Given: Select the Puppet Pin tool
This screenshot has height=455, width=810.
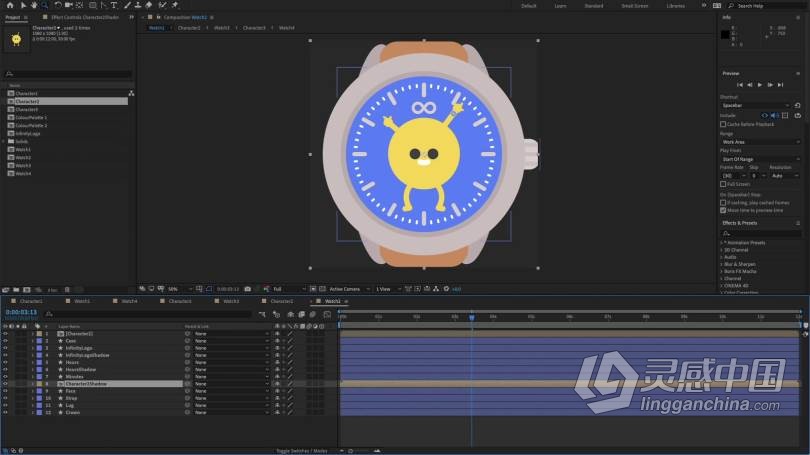Looking at the screenshot, I should (174, 5).
